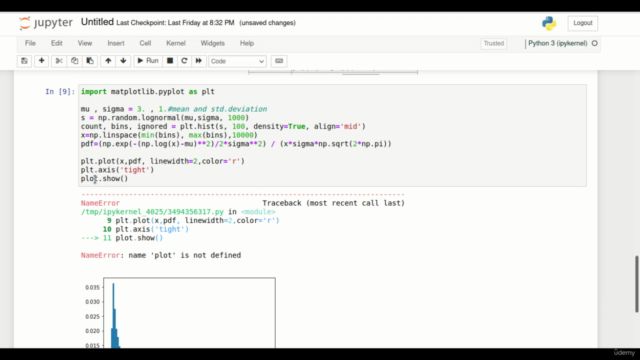
Task: Move selected cell up arrow
Action: click(108, 61)
